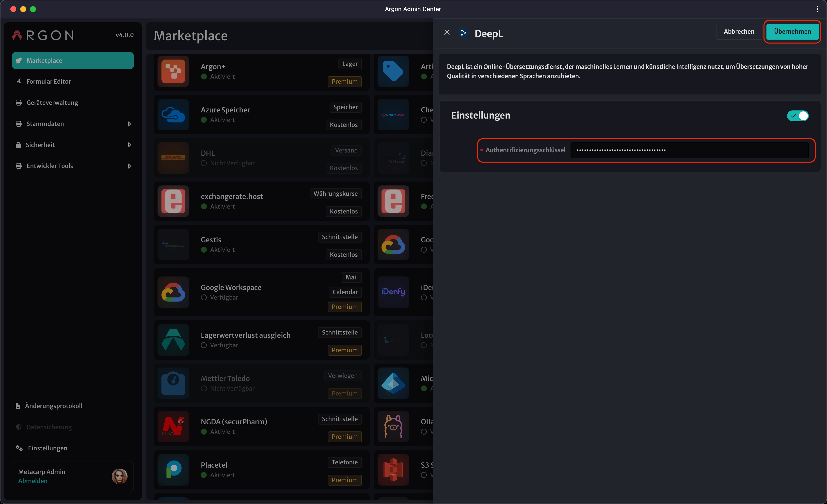Viewport: 827px width, 504px height.
Task: Open Datensicherung in sidebar
Action: [x=73, y=427]
